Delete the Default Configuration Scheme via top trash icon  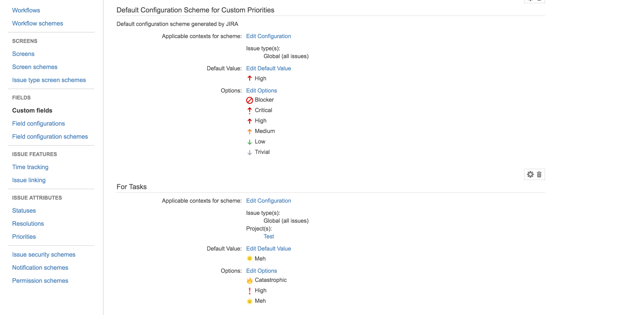pyautogui.click(x=539, y=1)
